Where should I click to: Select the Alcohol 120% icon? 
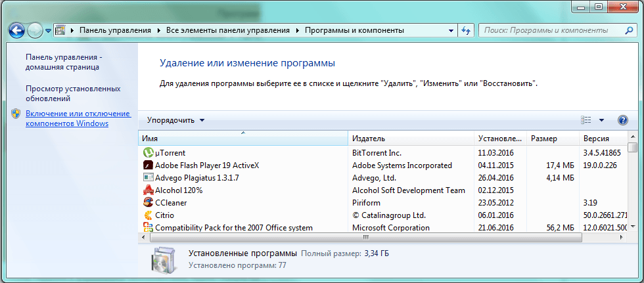tap(148, 190)
